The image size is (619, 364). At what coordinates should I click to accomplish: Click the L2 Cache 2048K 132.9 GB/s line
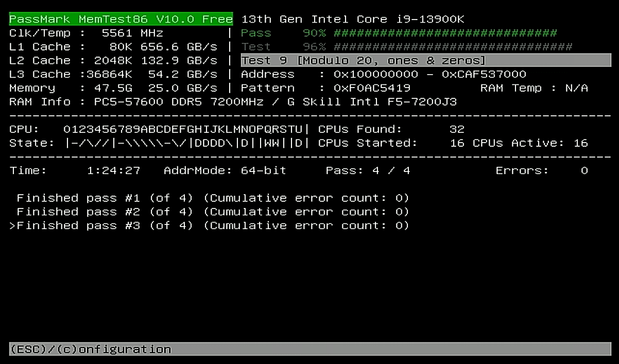tap(113, 61)
